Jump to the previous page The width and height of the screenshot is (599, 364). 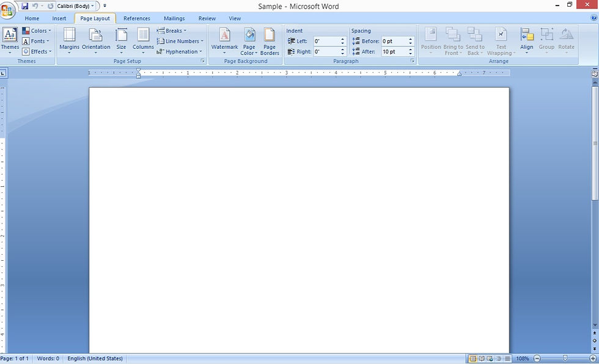[594, 333]
